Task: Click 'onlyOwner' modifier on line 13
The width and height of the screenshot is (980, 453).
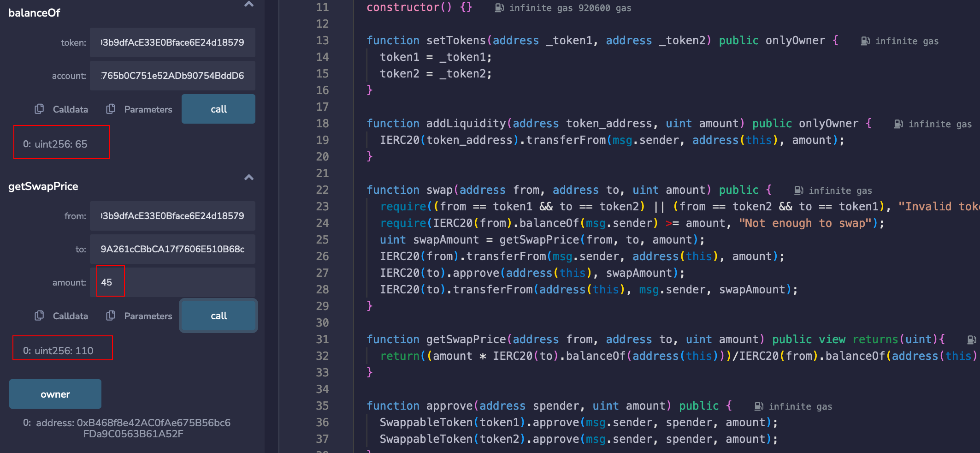Action: click(x=795, y=41)
